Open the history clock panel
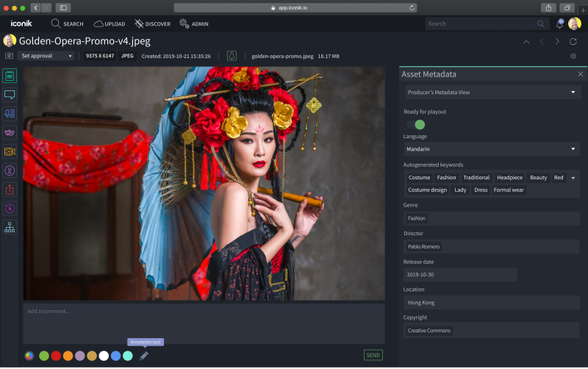 pyautogui.click(x=10, y=208)
